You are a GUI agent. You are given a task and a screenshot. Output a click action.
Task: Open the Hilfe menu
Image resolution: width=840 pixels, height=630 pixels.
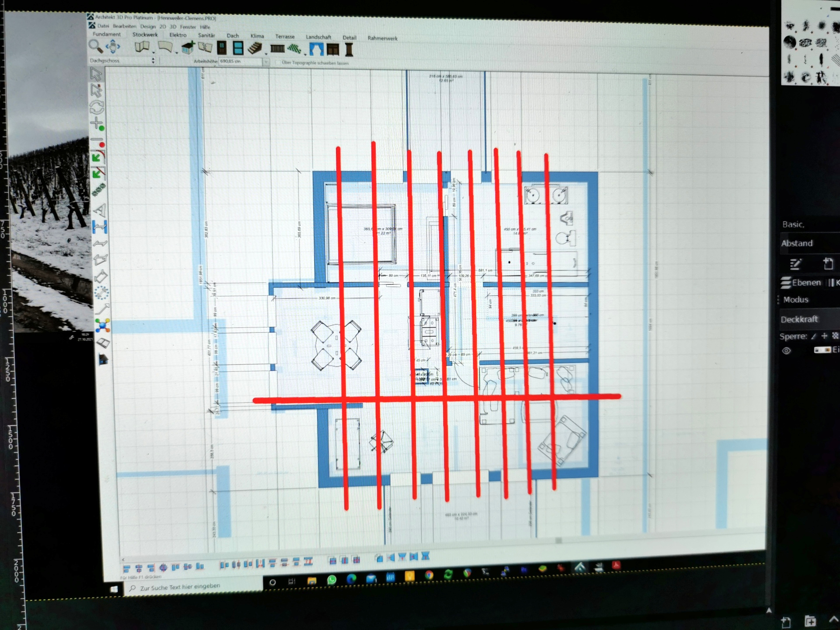point(205,27)
